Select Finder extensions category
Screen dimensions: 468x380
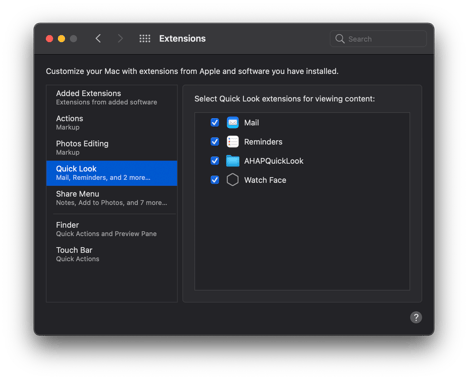112,229
